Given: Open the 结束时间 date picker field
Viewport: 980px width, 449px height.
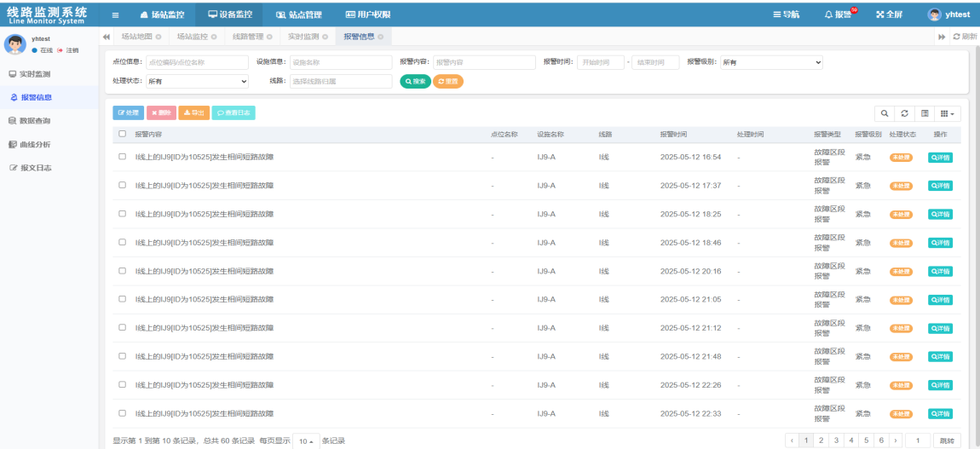Looking at the screenshot, I should 655,62.
